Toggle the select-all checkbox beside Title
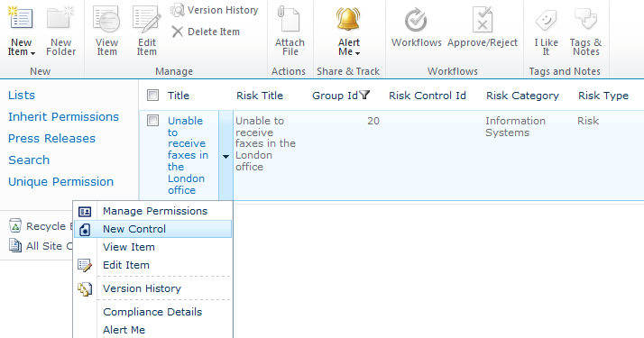The image size is (644, 338). (x=152, y=96)
